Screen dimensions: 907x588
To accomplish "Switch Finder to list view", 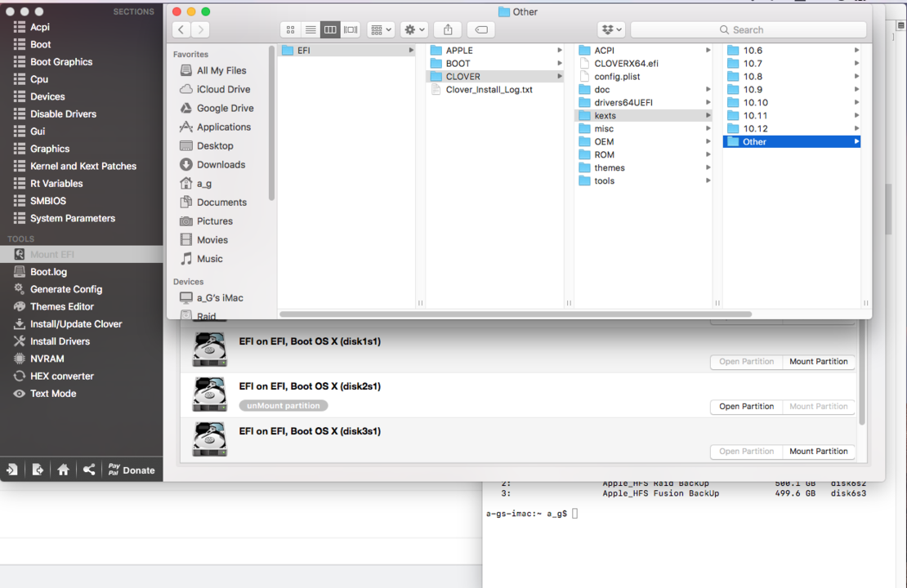I will [311, 29].
